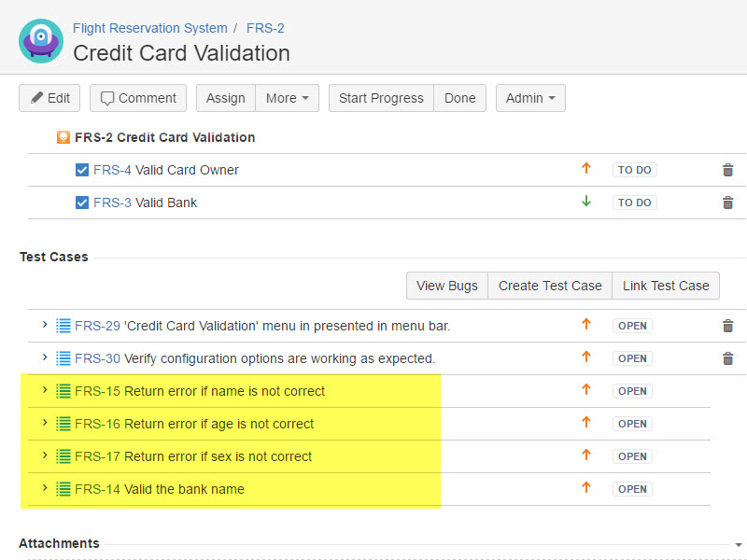Click the orange story icon beside FRS-2
This screenshot has height=560, width=747.
coord(63,137)
